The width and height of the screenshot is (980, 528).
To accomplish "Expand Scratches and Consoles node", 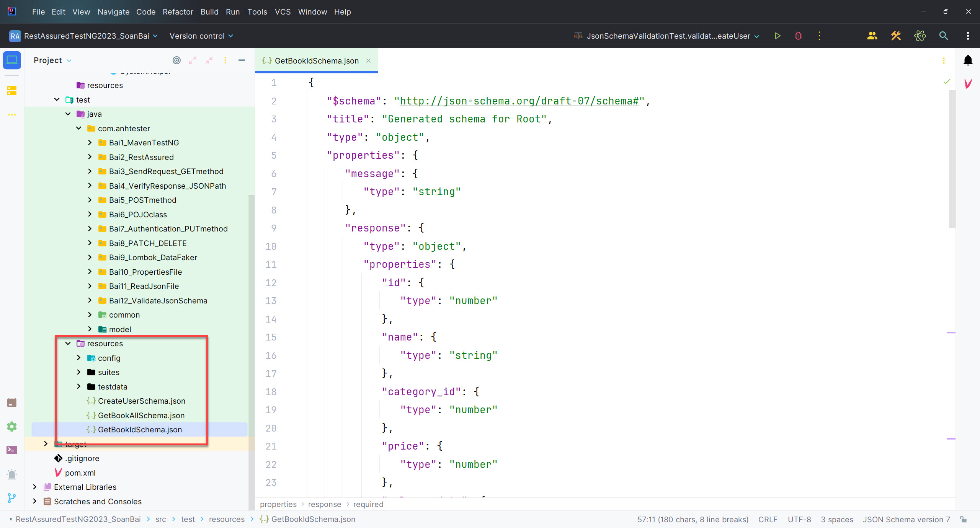I will point(34,502).
